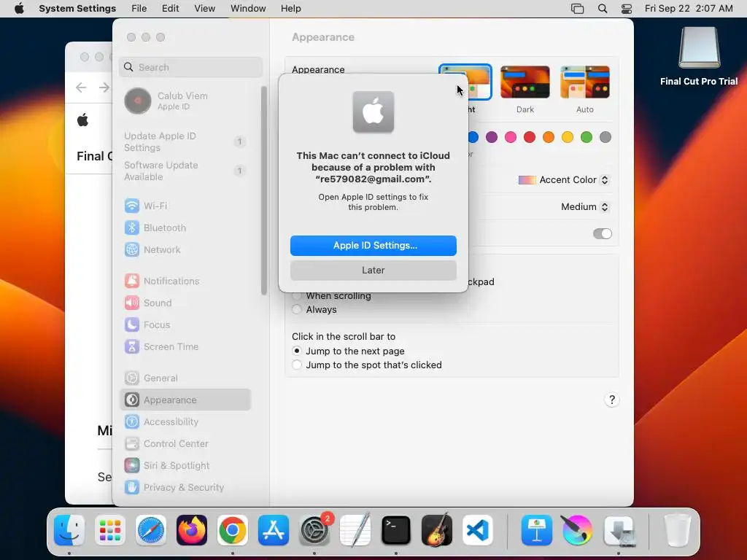The height and width of the screenshot is (560, 747).
Task: Open TextEdit from the Dock
Action: tap(355, 530)
